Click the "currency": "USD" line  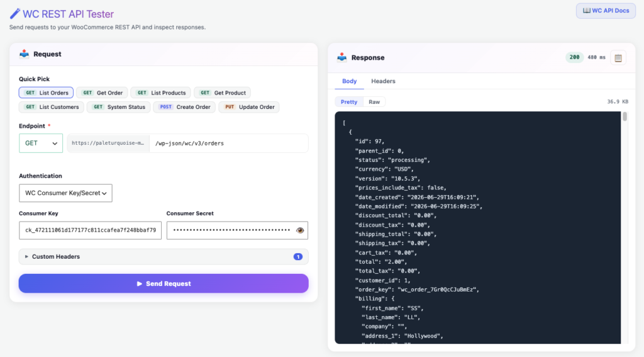384,169
